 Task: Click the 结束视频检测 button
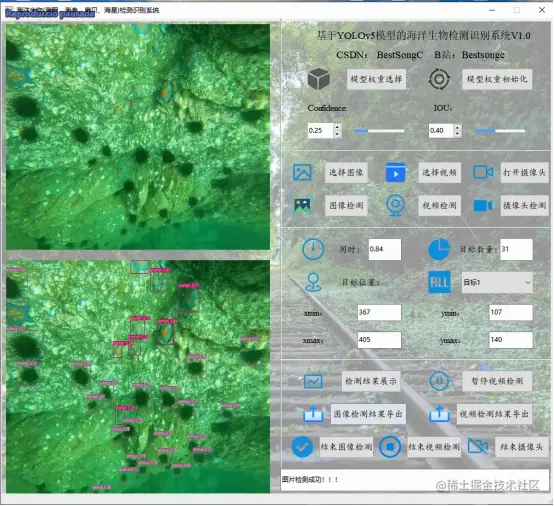(x=434, y=447)
